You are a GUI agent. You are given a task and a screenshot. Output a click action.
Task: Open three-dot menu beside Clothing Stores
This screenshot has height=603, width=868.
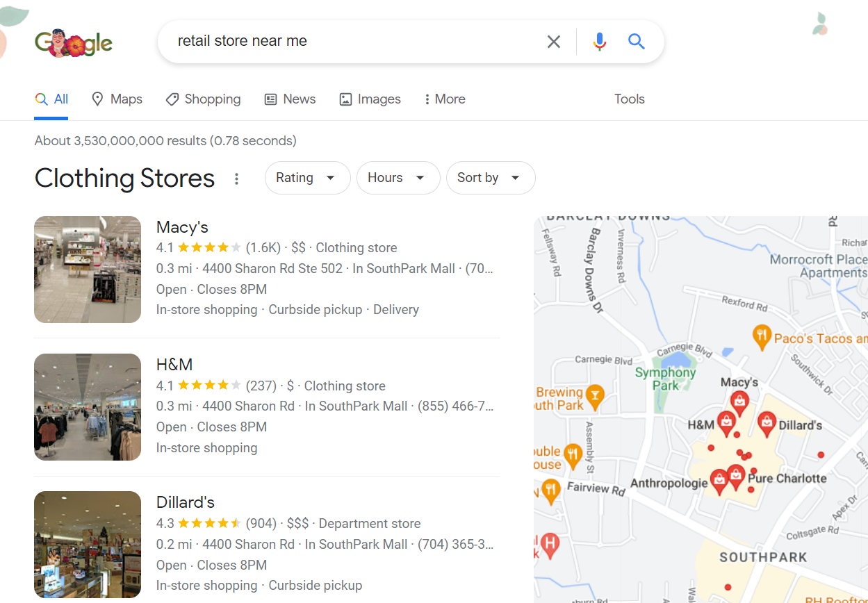(x=236, y=179)
